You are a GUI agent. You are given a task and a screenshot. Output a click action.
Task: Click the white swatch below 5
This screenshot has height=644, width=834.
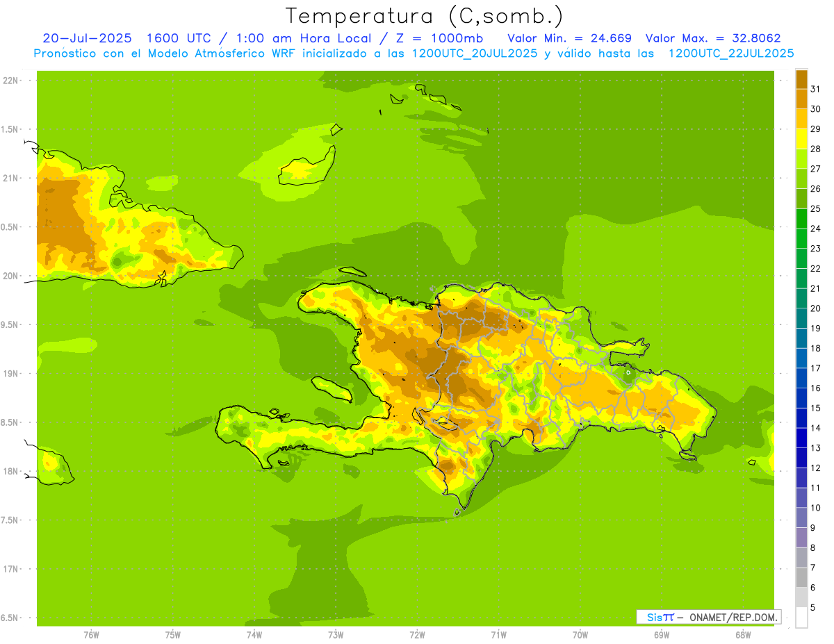coord(801,618)
